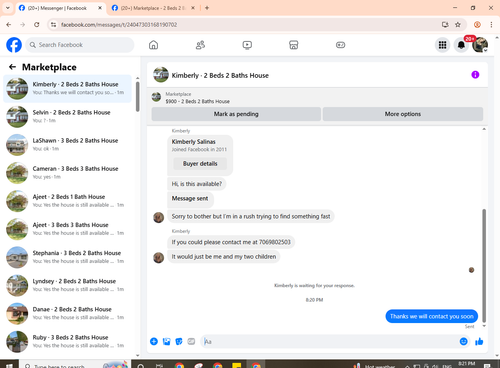Open the Stephania 3 Beds 2 Baths chat

pos(67,257)
